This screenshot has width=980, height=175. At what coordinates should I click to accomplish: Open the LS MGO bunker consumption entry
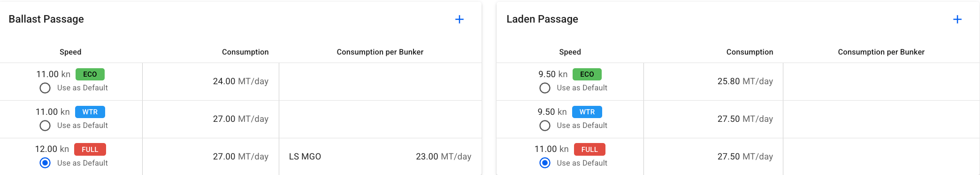tap(380, 157)
